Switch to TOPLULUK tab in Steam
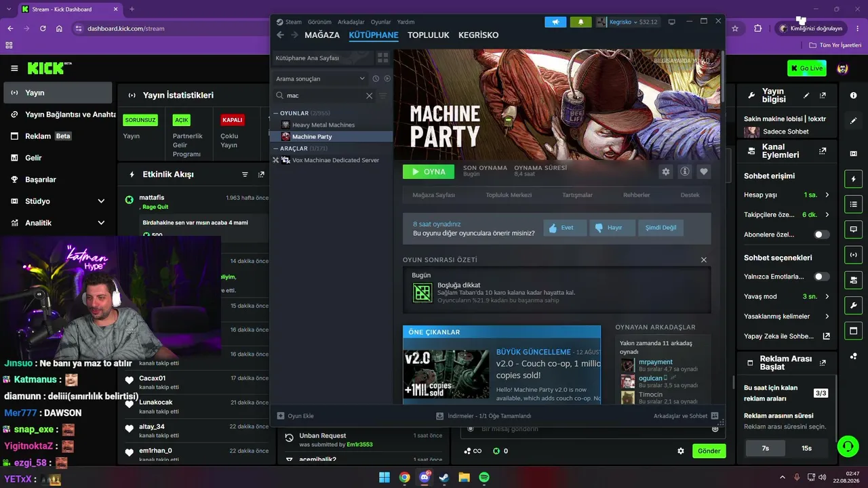Screen dimensions: 868x488 click(429, 35)
